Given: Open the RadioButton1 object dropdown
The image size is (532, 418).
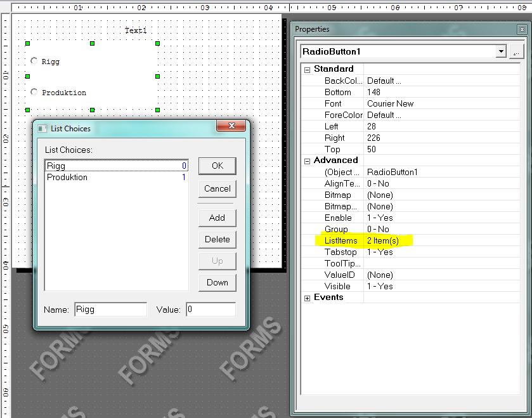Looking at the screenshot, I should 501,51.
